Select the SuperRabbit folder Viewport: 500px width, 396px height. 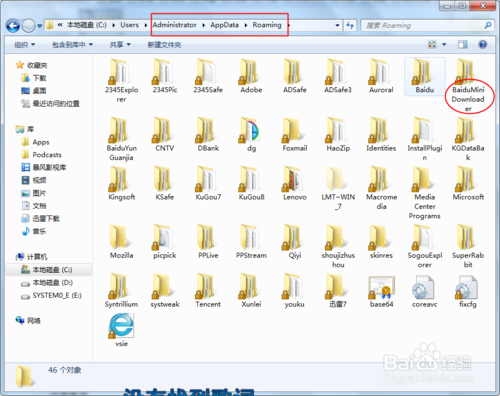point(468,246)
